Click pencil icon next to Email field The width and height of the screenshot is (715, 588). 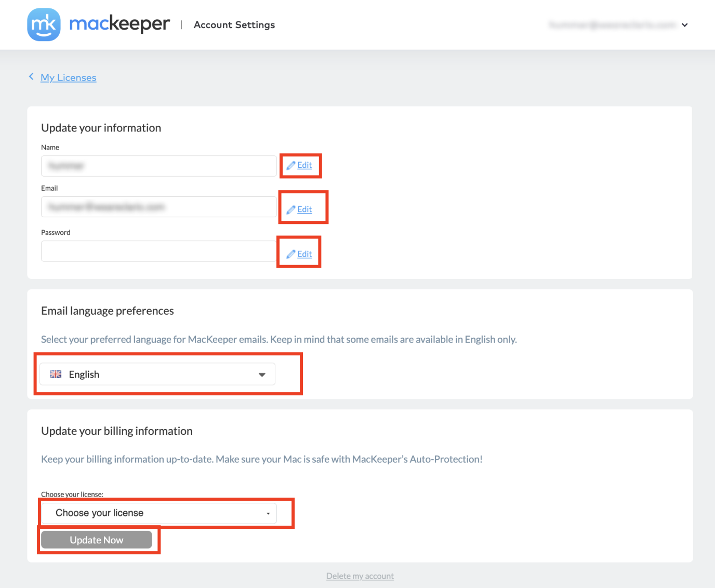pyautogui.click(x=291, y=209)
